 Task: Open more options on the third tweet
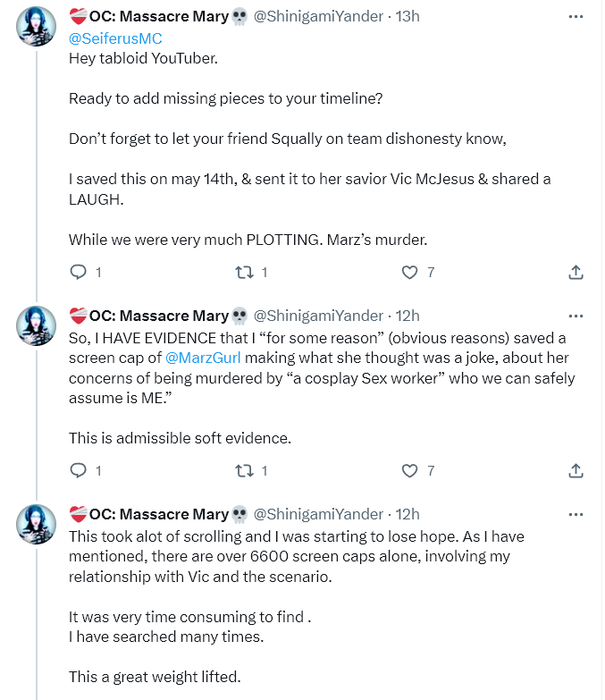pyautogui.click(x=576, y=514)
